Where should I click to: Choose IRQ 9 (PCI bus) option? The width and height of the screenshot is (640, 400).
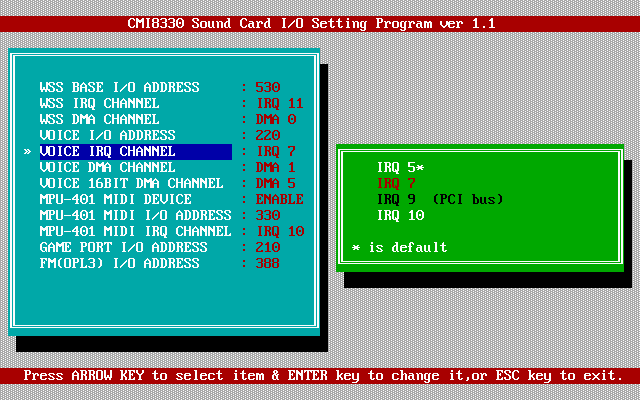[440, 199]
